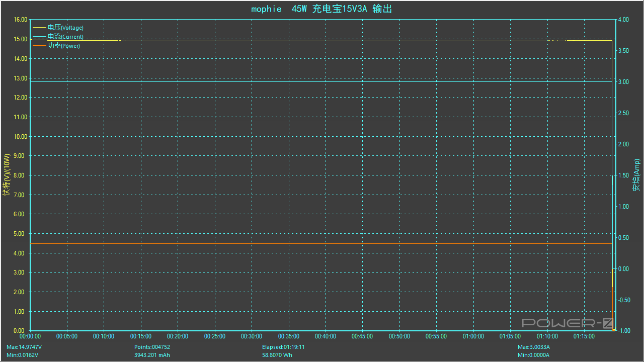Click the 3.50 amp axis label

click(x=623, y=51)
